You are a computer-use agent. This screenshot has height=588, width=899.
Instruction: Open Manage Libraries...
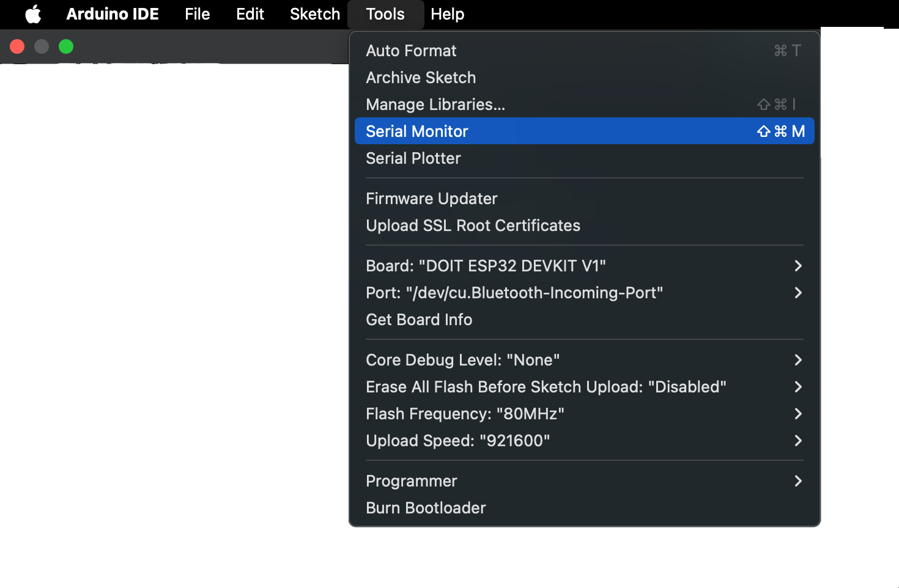pos(584,105)
